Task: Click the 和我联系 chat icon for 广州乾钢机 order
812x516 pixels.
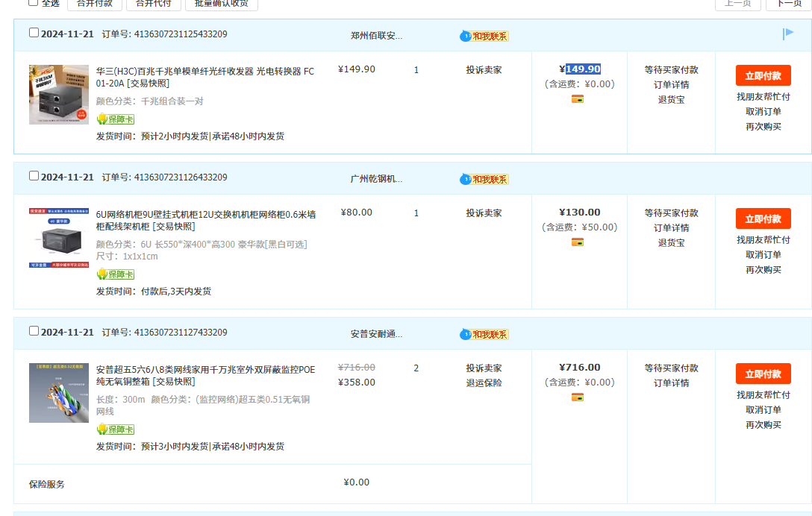Action: click(484, 179)
